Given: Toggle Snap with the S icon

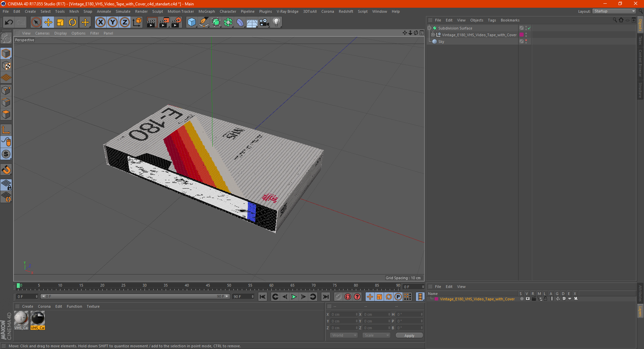Looking at the screenshot, I should (6, 154).
